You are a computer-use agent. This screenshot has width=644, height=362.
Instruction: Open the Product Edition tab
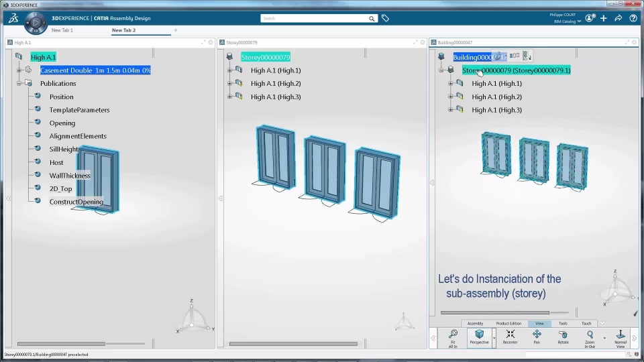coord(508,323)
